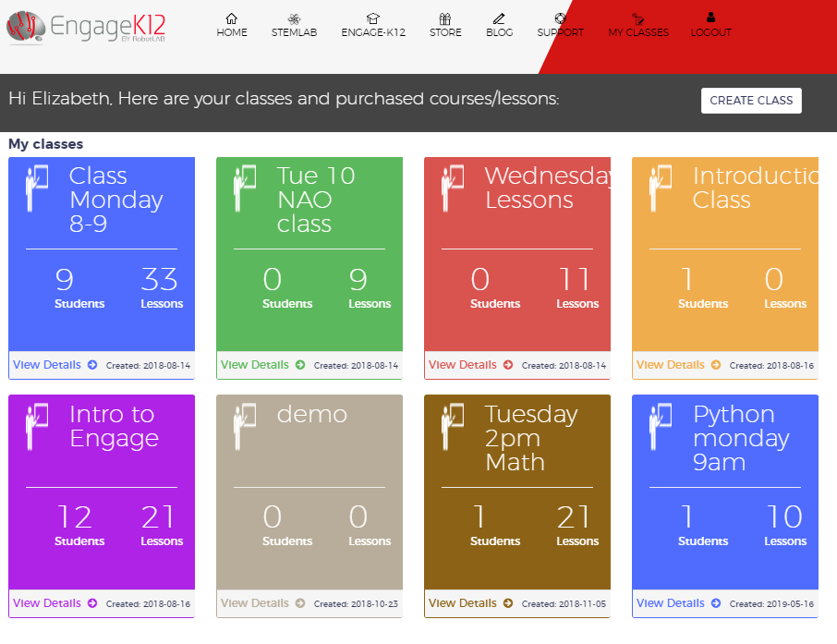Go to the STORE menu label
Viewport: 837px width, 644px height.
point(445,32)
